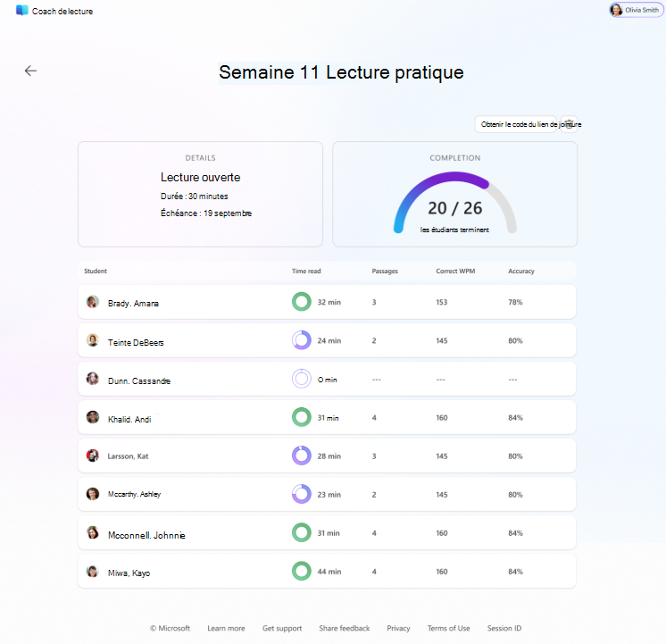Click the © Microsoft footer text
This screenshot has height=644, width=666.
pyautogui.click(x=170, y=628)
